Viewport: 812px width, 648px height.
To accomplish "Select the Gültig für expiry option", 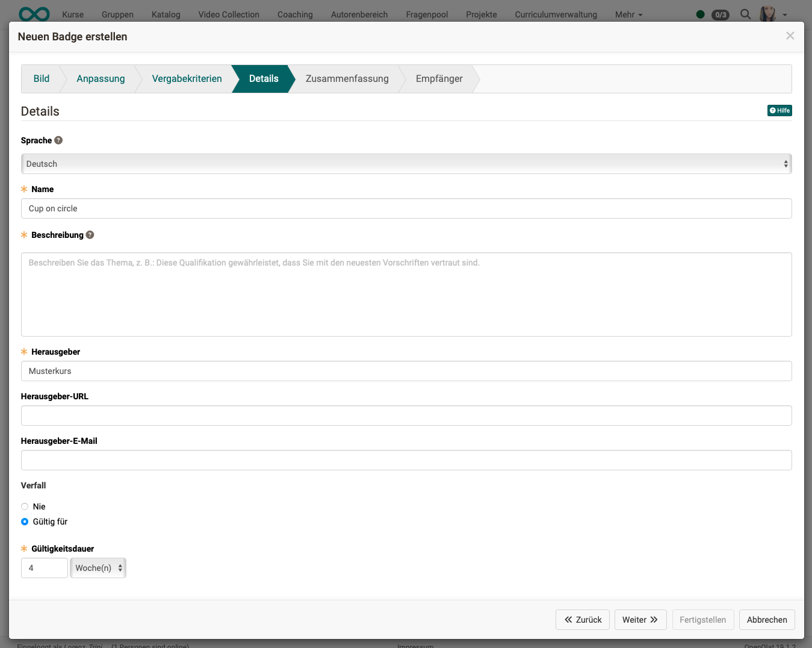I will 25,522.
